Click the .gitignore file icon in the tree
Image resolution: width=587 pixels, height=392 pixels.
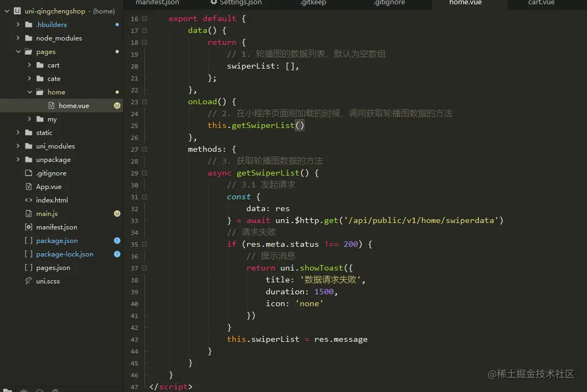tap(29, 173)
